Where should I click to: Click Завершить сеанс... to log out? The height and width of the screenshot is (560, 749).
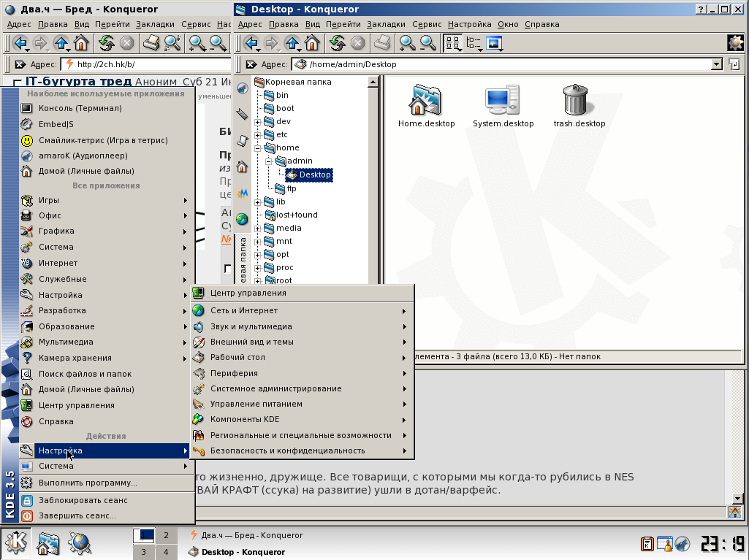tap(77, 515)
